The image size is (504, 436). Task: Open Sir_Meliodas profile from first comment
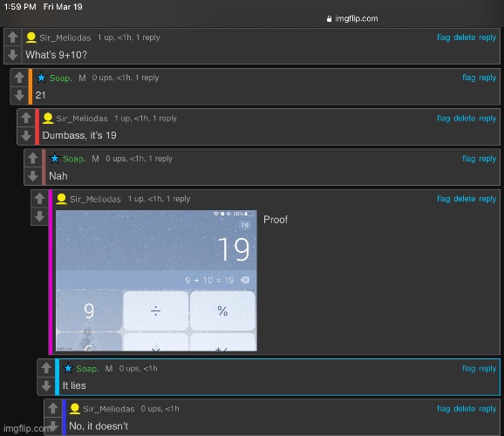[65, 37]
